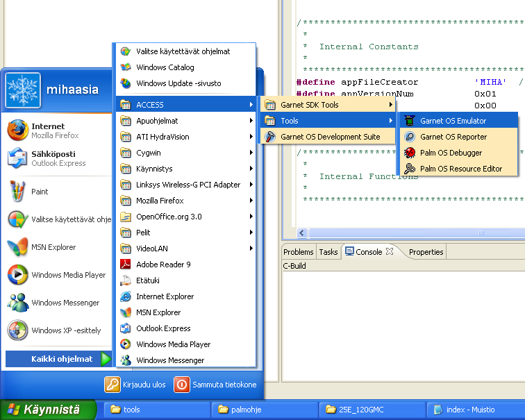Image resolution: width=525 pixels, height=420 pixels.
Task: Click the 'Internal Constants' comment text
Action: tap(369, 47)
